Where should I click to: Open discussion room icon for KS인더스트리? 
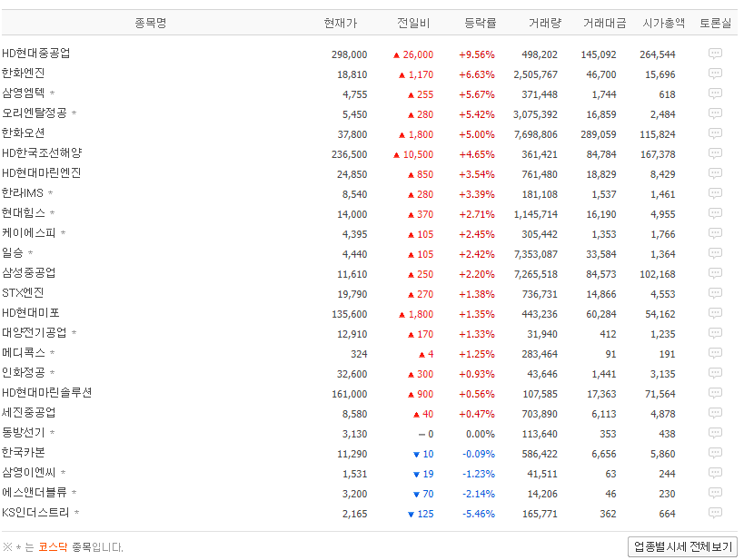[715, 513]
